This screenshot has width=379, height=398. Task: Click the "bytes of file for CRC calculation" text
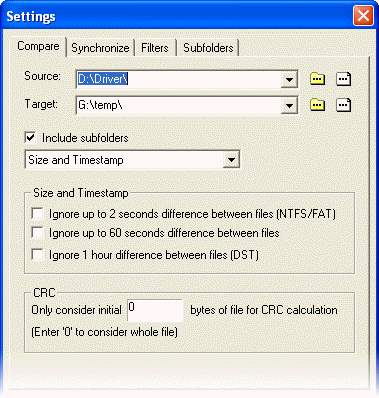click(264, 310)
